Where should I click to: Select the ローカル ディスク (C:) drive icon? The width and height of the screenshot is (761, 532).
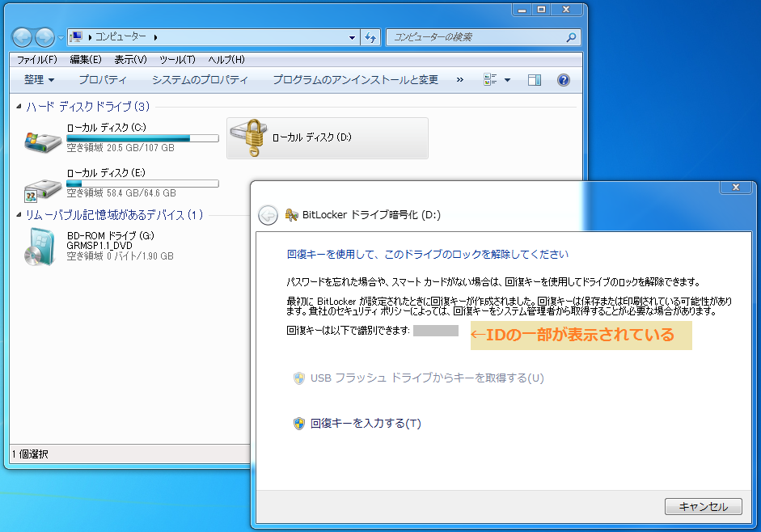point(43,141)
